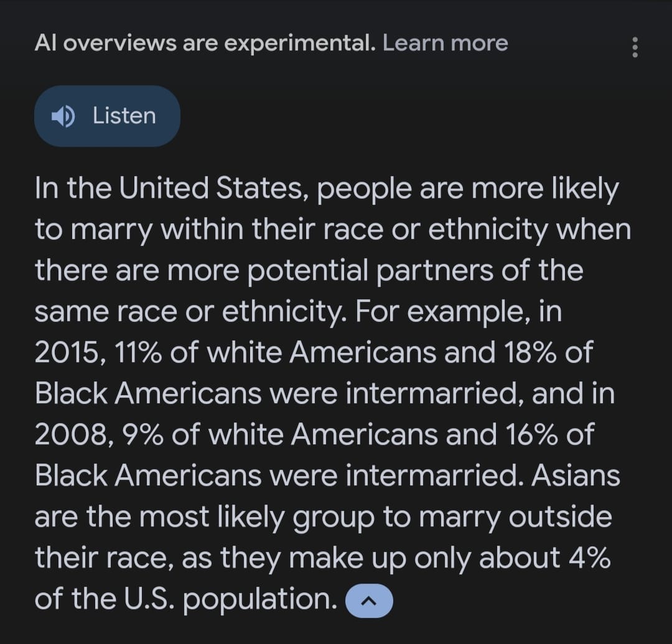Open the Learn more link
Viewport: 672px width, 644px height.
(446, 43)
